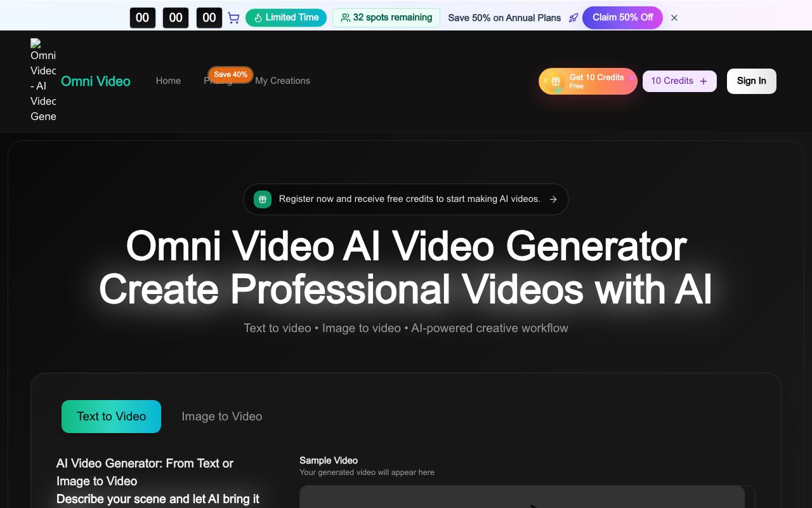Image resolution: width=812 pixels, height=508 pixels.
Task: Click Register now and receive free credits text
Action: [410, 199]
